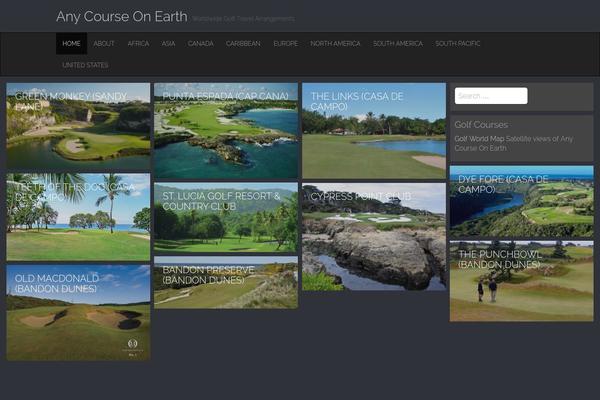600x400 pixels.
Task: Open the Bandon Preserve tile
Action: (226, 282)
